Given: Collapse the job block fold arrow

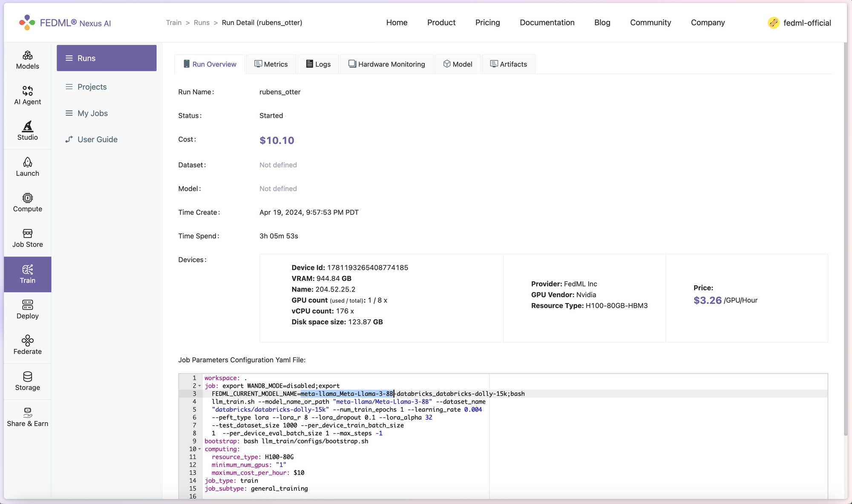Looking at the screenshot, I should click(x=199, y=386).
